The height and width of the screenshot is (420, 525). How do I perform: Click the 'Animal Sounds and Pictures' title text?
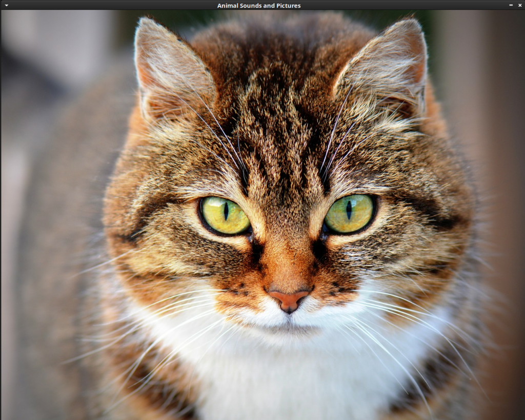(x=259, y=6)
